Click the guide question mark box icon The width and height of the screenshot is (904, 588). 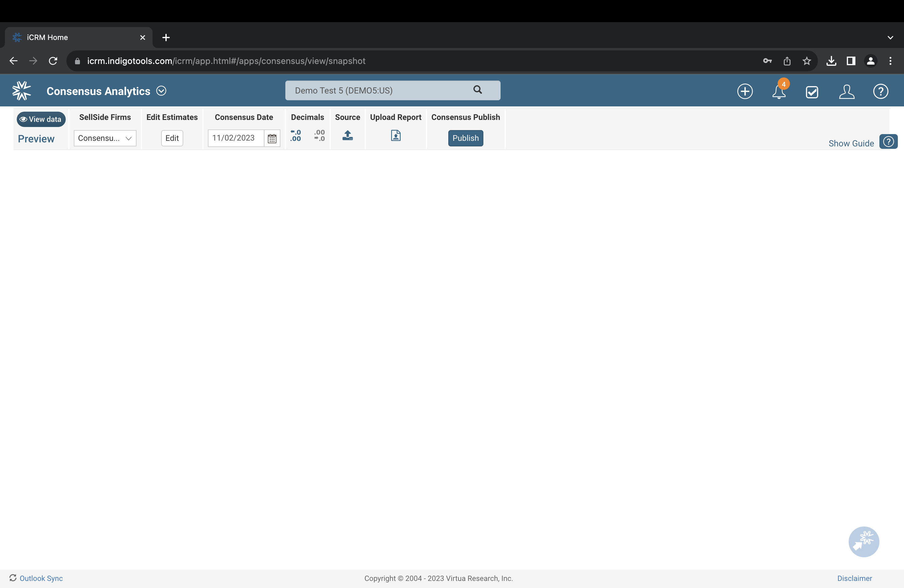click(888, 142)
